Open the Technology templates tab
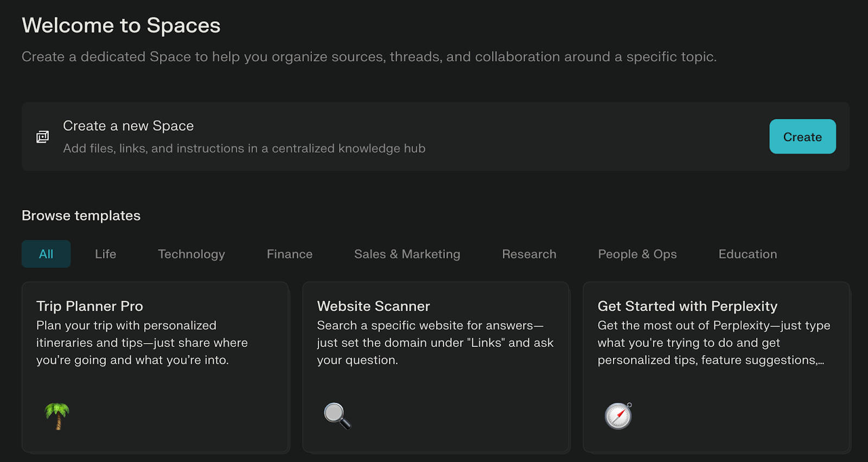 pos(191,254)
